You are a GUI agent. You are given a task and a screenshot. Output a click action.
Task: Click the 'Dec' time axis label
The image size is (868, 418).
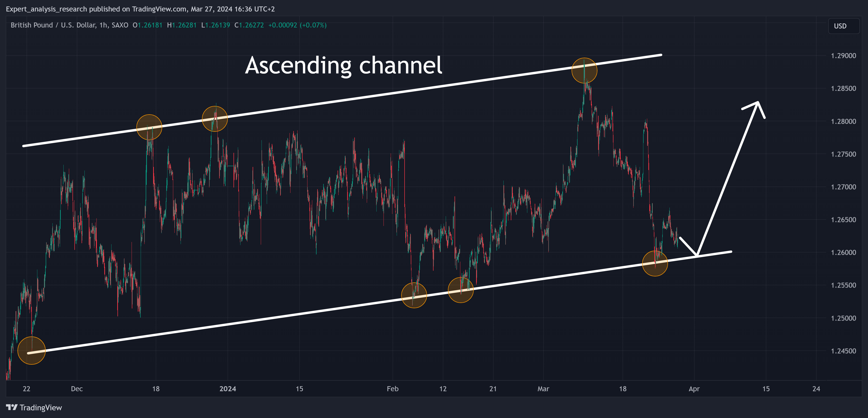(77, 389)
